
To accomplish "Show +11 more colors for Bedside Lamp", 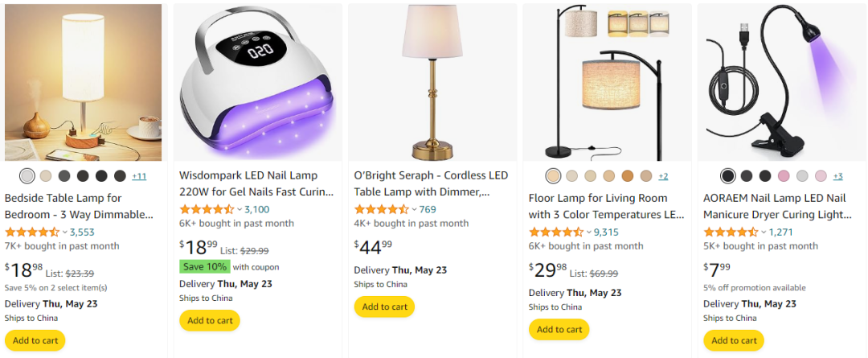I will (139, 176).
